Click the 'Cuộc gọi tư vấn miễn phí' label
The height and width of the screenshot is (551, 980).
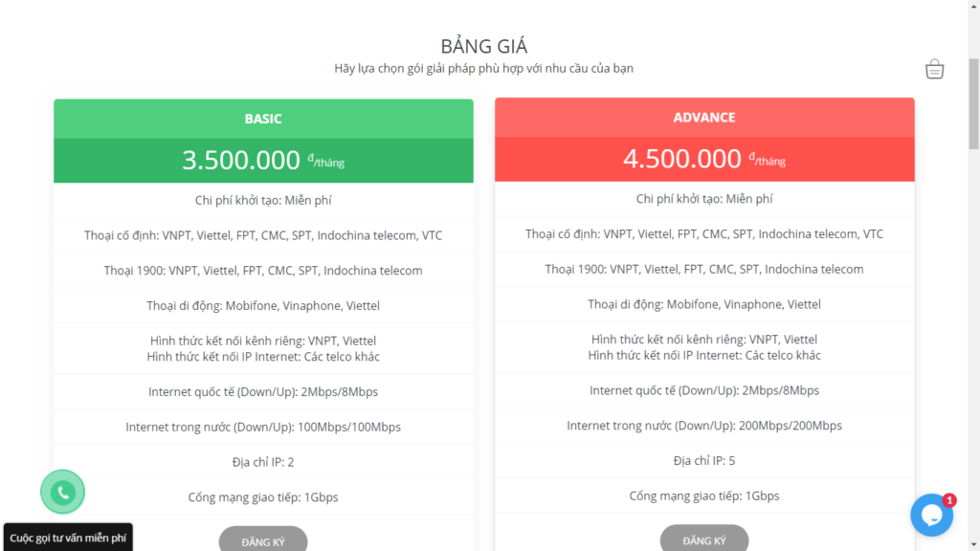point(68,538)
